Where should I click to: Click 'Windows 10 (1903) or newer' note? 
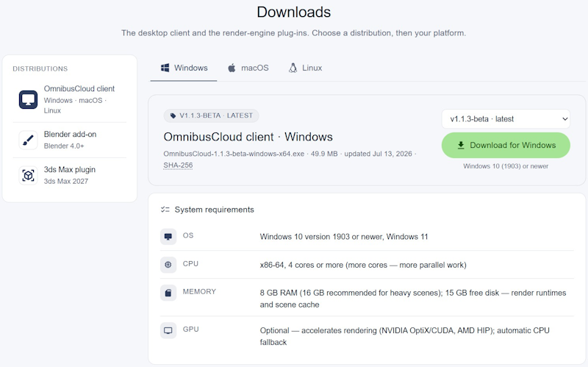(x=506, y=166)
